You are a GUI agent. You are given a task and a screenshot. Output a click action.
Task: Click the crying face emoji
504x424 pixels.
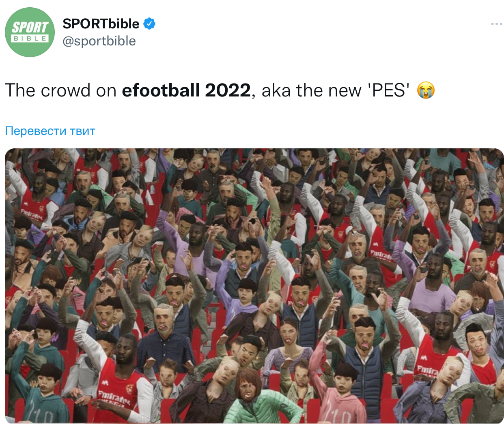(x=426, y=90)
